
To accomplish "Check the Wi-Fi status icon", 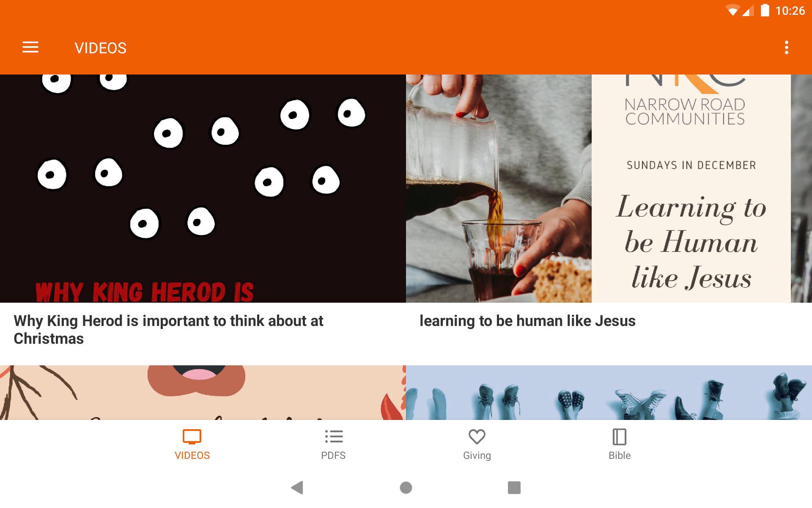I will tap(732, 11).
